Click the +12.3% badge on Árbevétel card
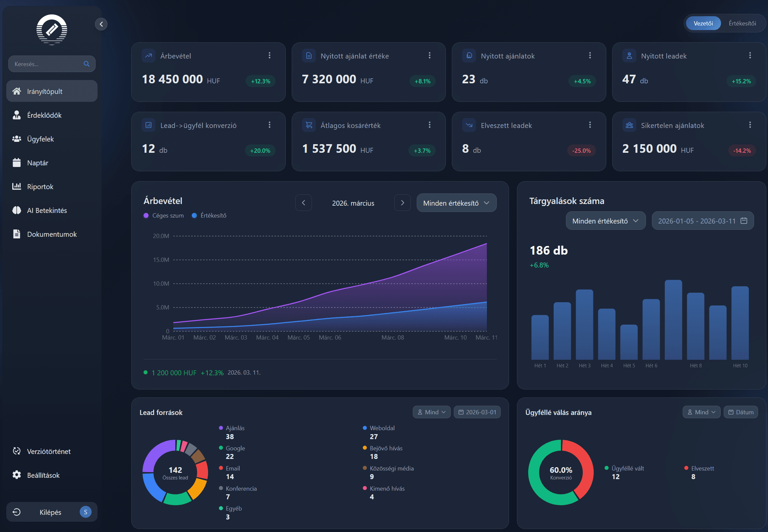Screen dimensions: 768x532 [260, 81]
